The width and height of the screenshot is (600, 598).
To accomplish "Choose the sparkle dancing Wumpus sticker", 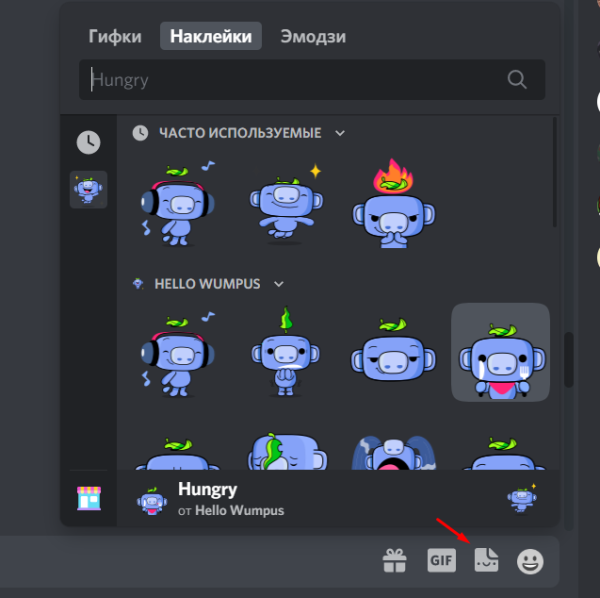I will pos(285,204).
